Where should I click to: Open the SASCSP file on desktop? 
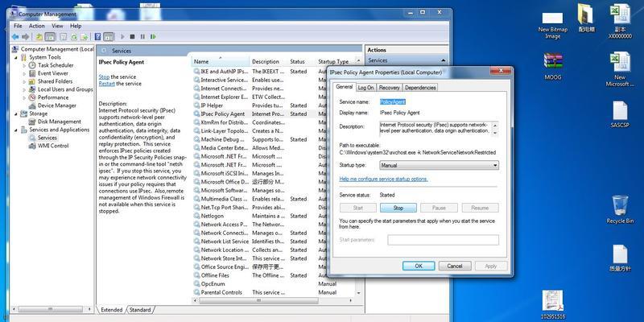click(620, 114)
